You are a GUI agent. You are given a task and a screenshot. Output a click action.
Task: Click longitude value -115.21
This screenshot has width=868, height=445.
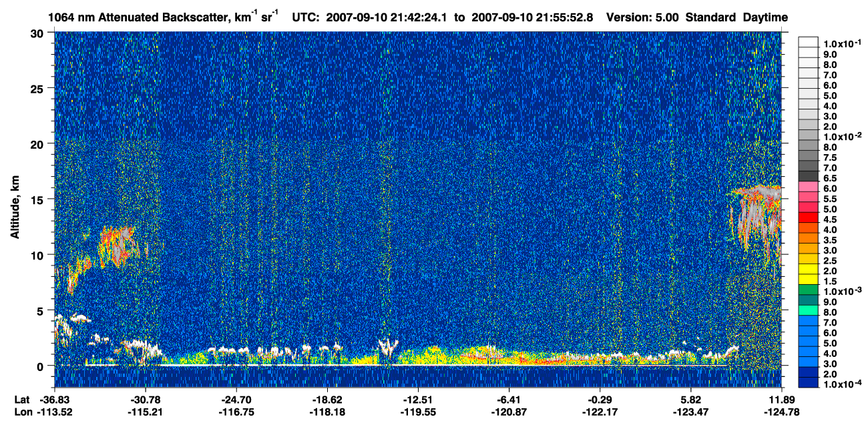click(145, 412)
